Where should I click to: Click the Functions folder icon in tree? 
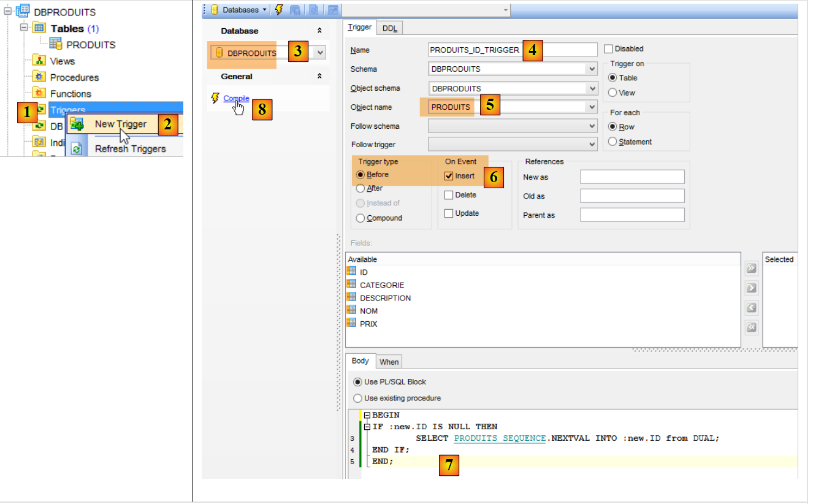pyautogui.click(x=39, y=93)
